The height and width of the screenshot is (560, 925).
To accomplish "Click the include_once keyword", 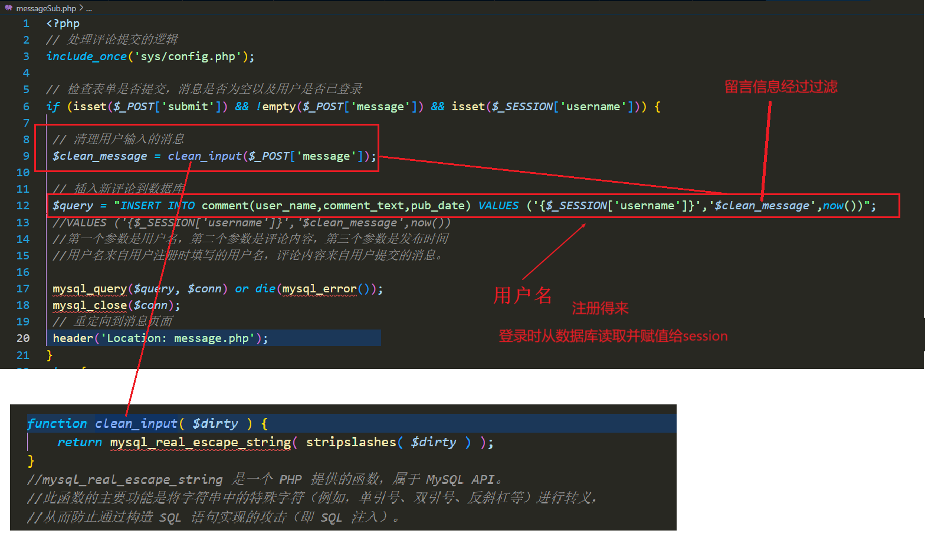I will (x=86, y=57).
